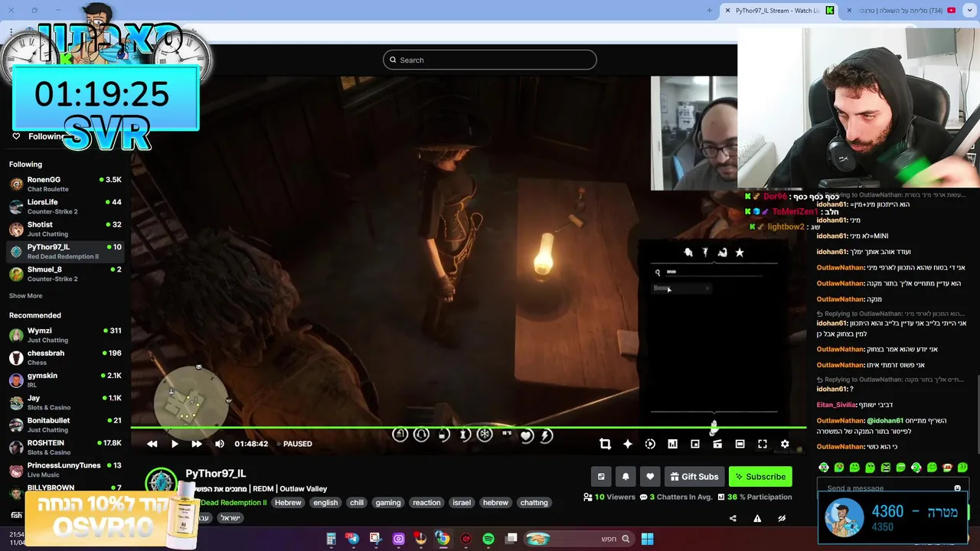The width and height of the screenshot is (980, 551).
Task: Open LiorsLife channel in sidebar
Action: (65, 207)
